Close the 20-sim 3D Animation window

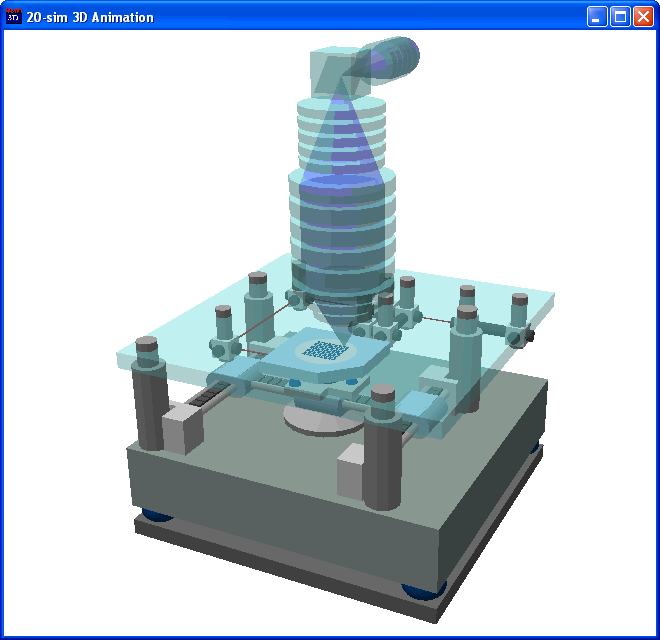pos(643,16)
